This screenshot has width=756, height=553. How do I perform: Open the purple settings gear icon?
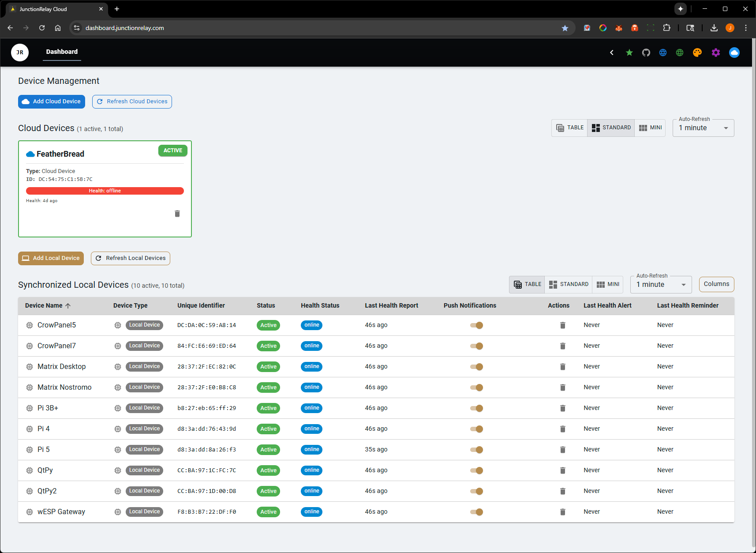(716, 53)
